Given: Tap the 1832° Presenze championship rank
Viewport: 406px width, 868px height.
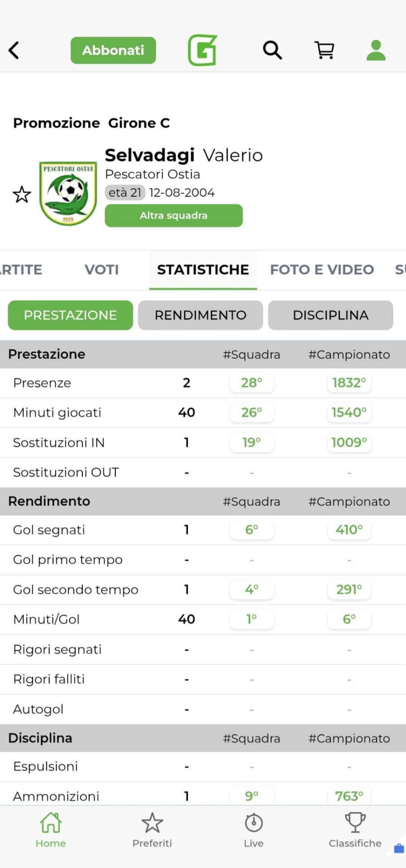Looking at the screenshot, I should tap(349, 383).
